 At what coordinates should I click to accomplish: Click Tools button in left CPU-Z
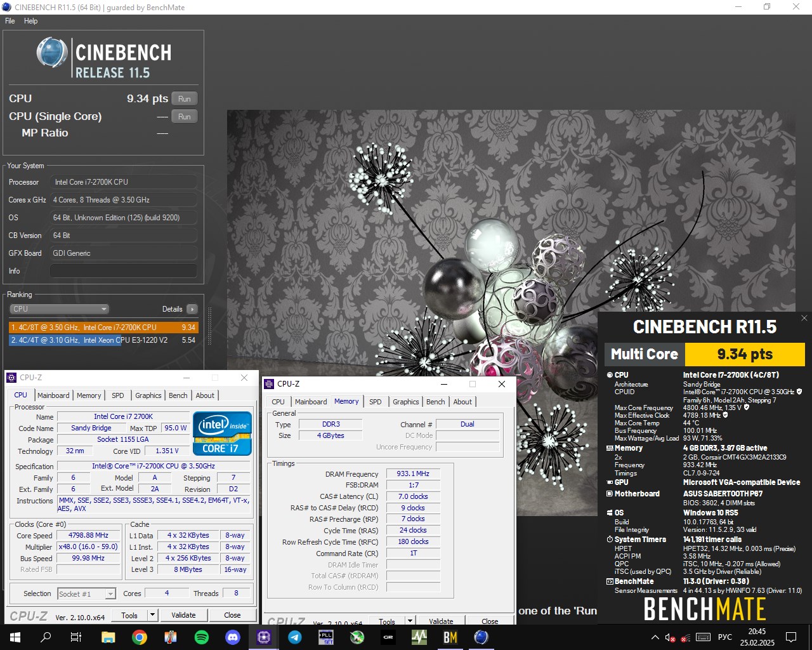tap(129, 615)
